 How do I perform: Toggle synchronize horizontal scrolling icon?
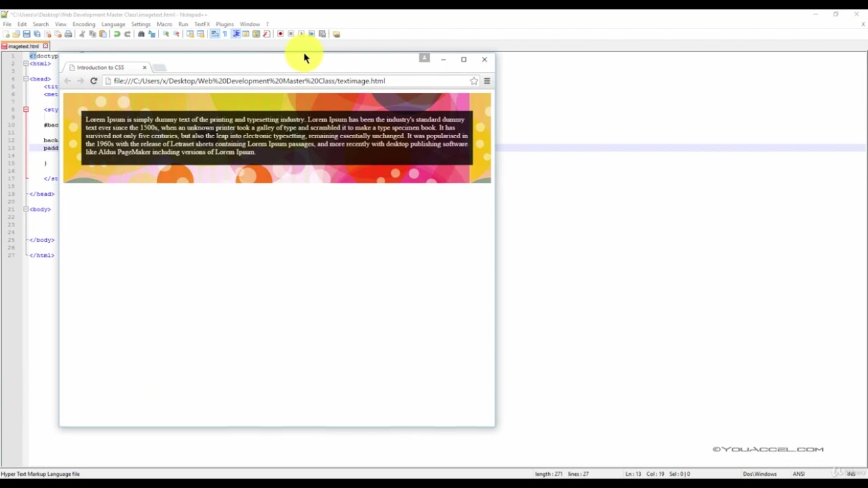201,34
